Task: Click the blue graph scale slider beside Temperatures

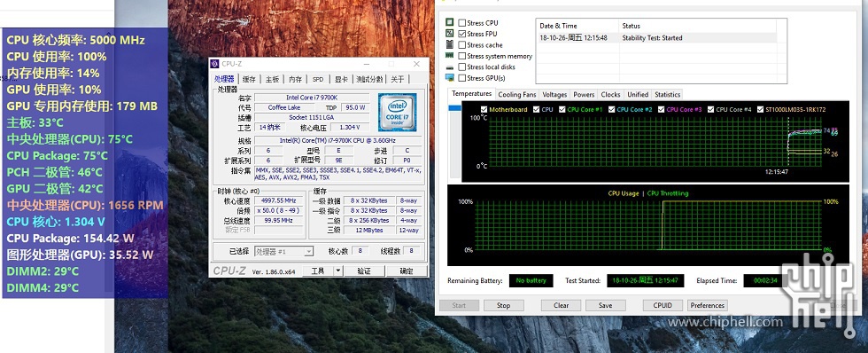Action: (x=455, y=108)
